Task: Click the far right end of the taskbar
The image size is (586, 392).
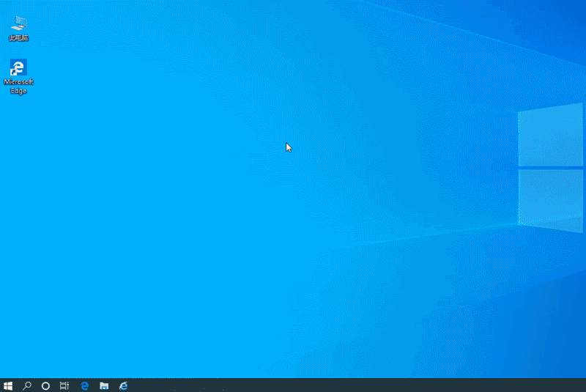Action: [x=583, y=385]
